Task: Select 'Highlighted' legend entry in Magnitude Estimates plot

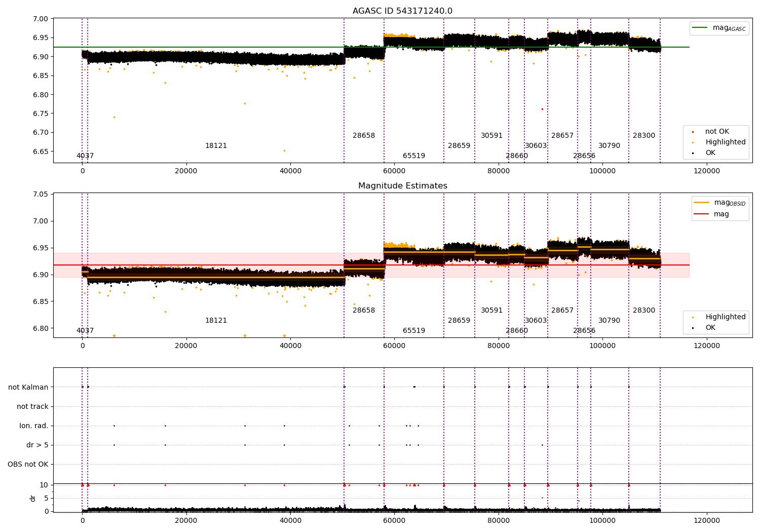Action: [x=725, y=317]
